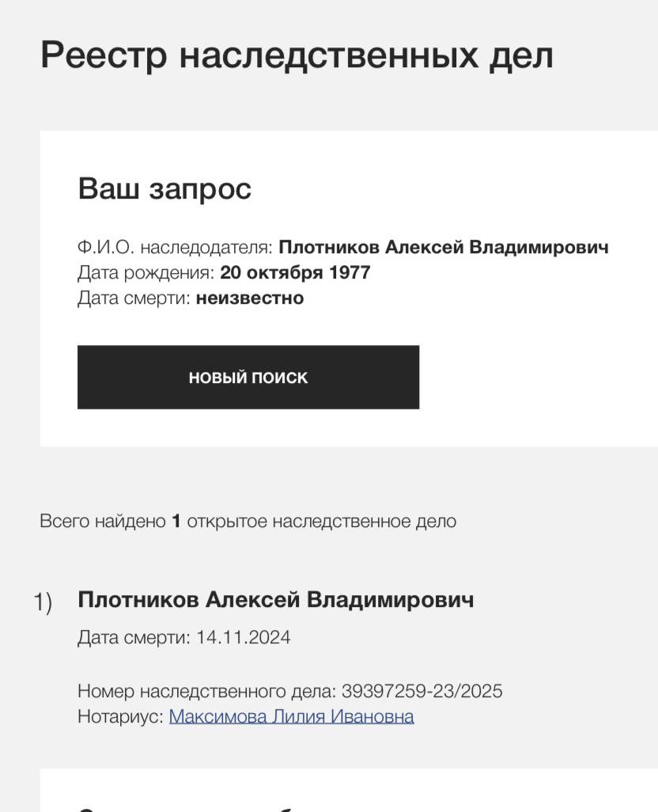
Task: Click the Всего найдено results summary text
Action: [103, 522]
